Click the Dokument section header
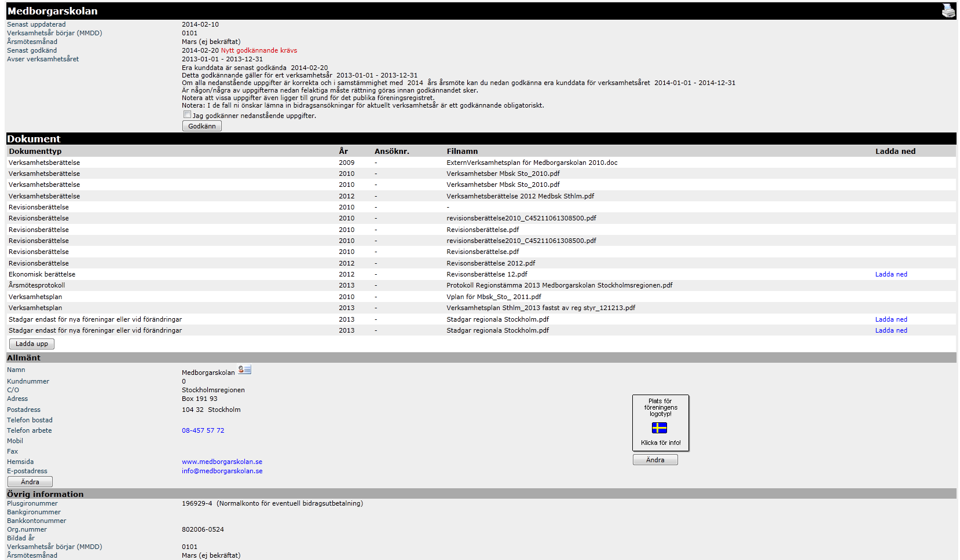Viewport: 960px width, 560px height. click(34, 139)
